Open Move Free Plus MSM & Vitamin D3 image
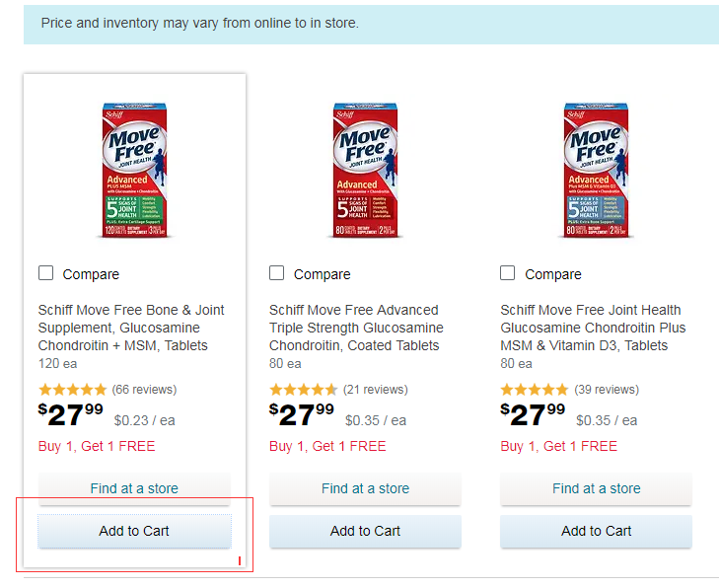The image size is (719, 588). (597, 170)
